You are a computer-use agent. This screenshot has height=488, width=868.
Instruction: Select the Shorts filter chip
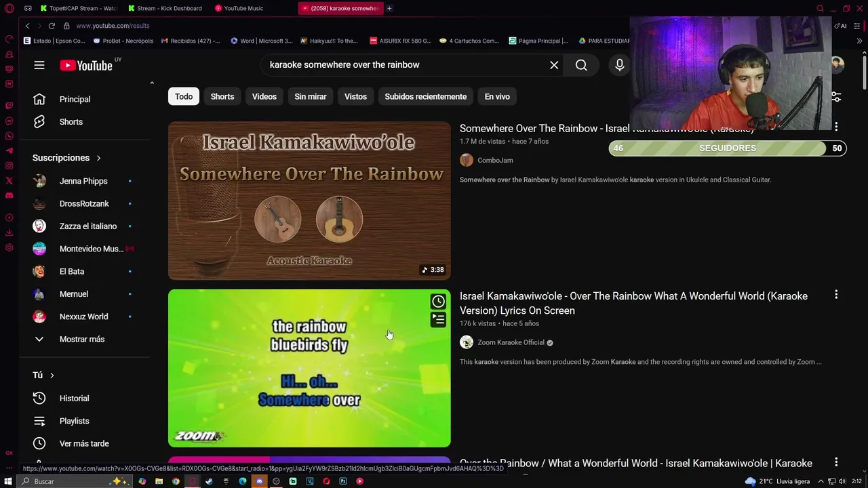222,96
